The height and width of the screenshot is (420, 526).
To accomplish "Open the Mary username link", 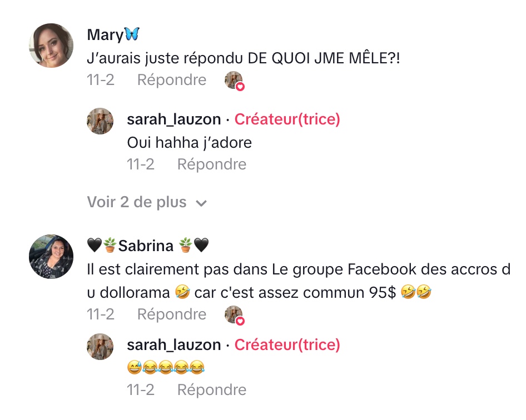I will (x=106, y=34).
